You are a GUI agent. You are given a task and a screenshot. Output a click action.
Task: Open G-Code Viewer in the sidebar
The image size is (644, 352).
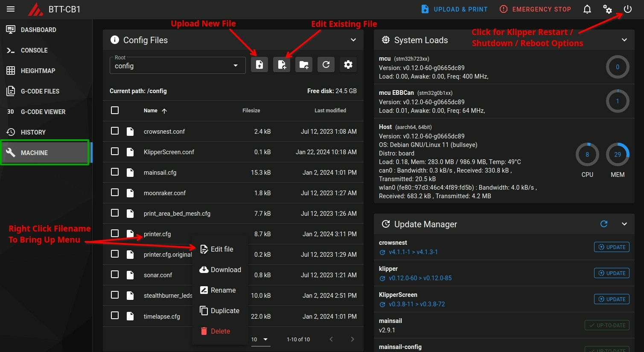coord(46,111)
